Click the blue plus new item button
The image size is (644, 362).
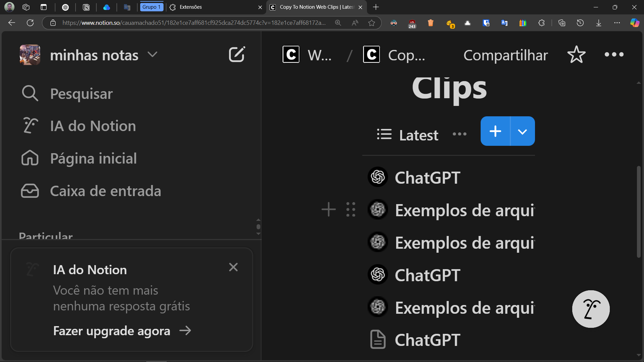coord(495,131)
